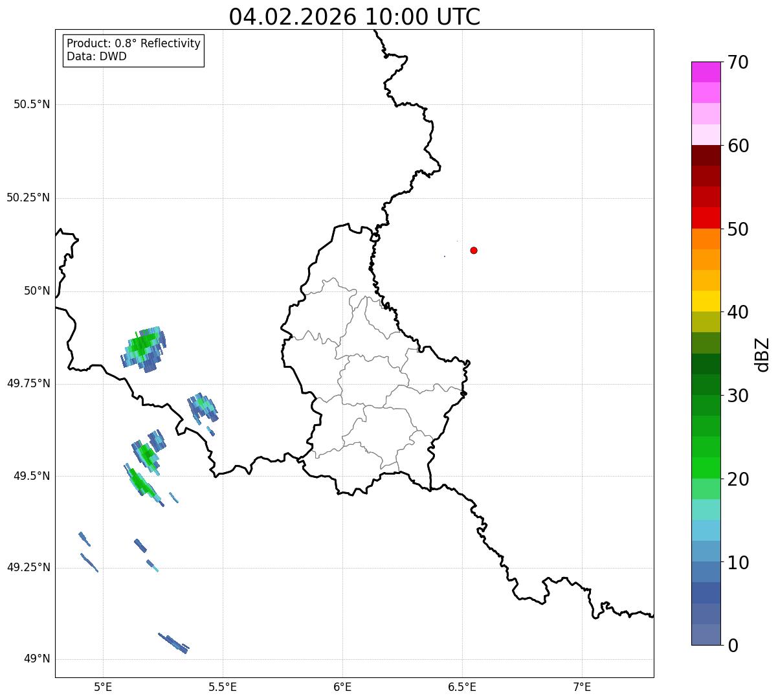778x700 pixels.
Task: Click the 50.25°N latitude label
Action: 28,198
